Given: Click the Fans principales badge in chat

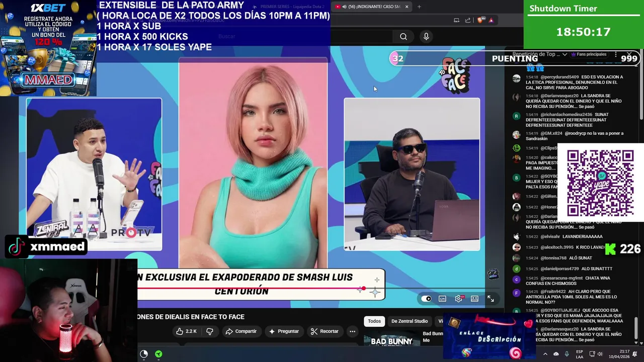Looking at the screenshot, I should [x=589, y=54].
